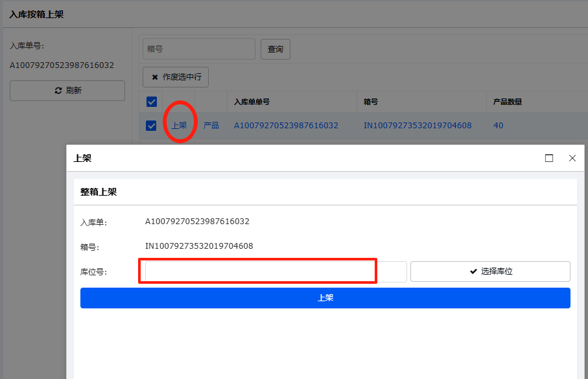Toggle the select-all checkbox in table header
The image size is (588, 379).
152,102
